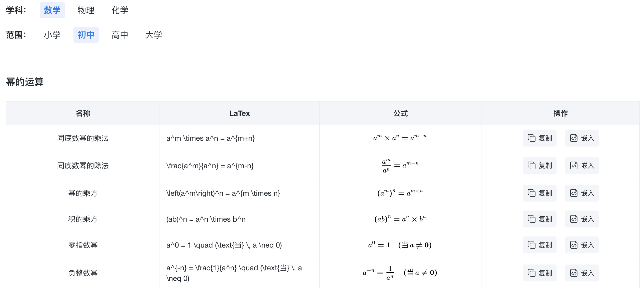Screen dimensions: 644x292
Task: Copy the 负整数幂 formula
Action: tap(539, 273)
